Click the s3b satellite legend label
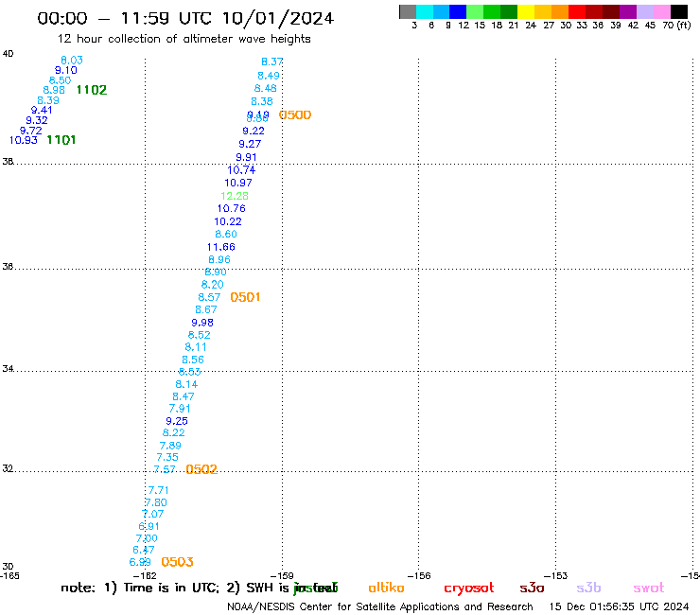Image resolution: width=700 pixels, height=615 pixels. (588, 588)
